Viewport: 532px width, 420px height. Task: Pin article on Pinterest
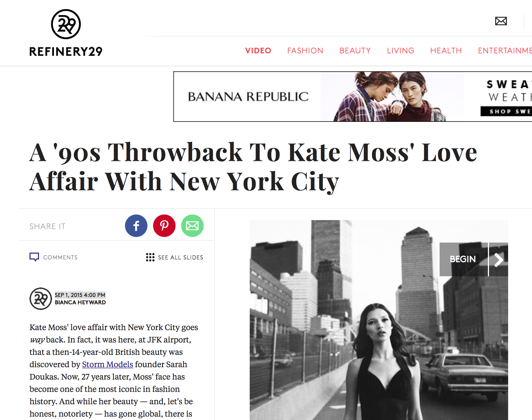(x=164, y=226)
